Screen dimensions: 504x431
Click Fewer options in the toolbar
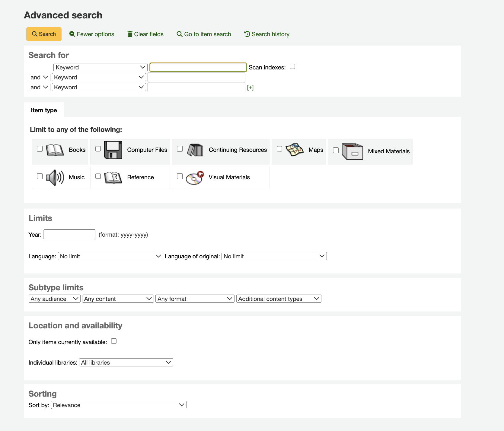[x=91, y=34]
